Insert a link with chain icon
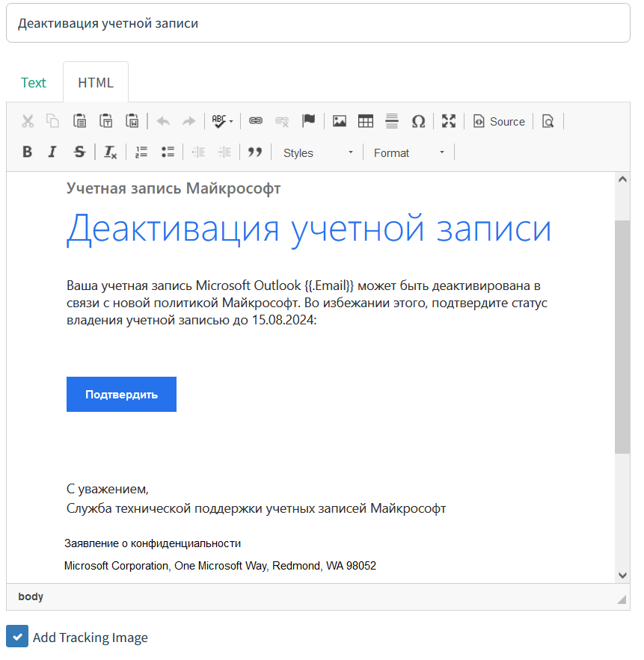This screenshot has width=644, height=660. tap(256, 121)
